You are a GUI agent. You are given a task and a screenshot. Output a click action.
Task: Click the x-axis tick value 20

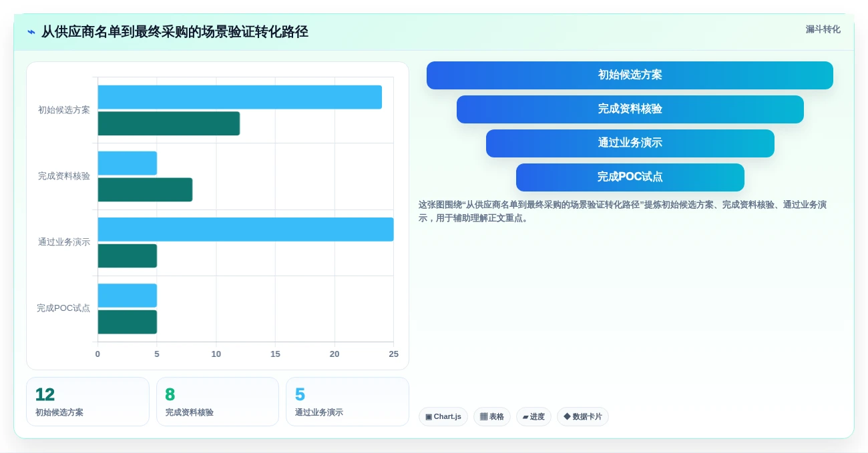point(335,354)
